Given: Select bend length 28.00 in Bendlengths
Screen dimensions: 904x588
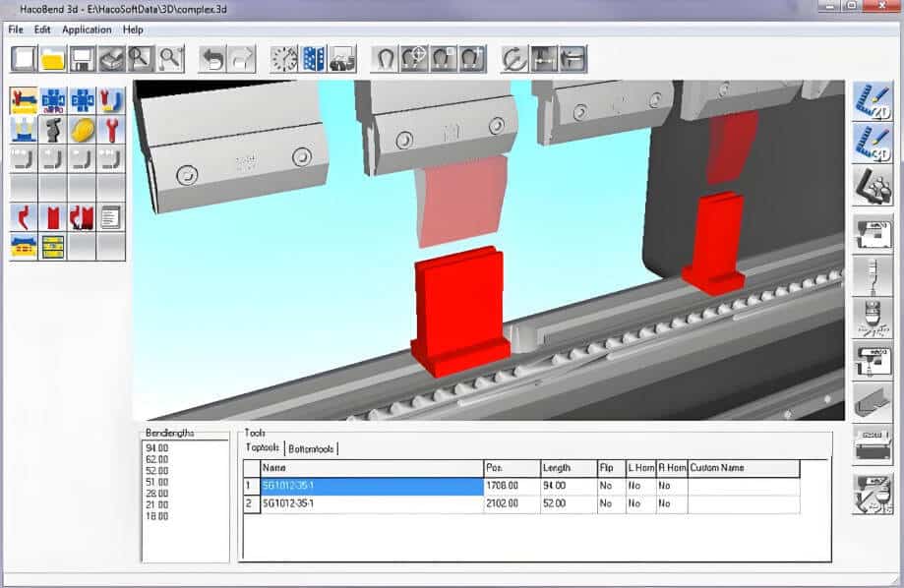Looking at the screenshot, I should [156, 494].
